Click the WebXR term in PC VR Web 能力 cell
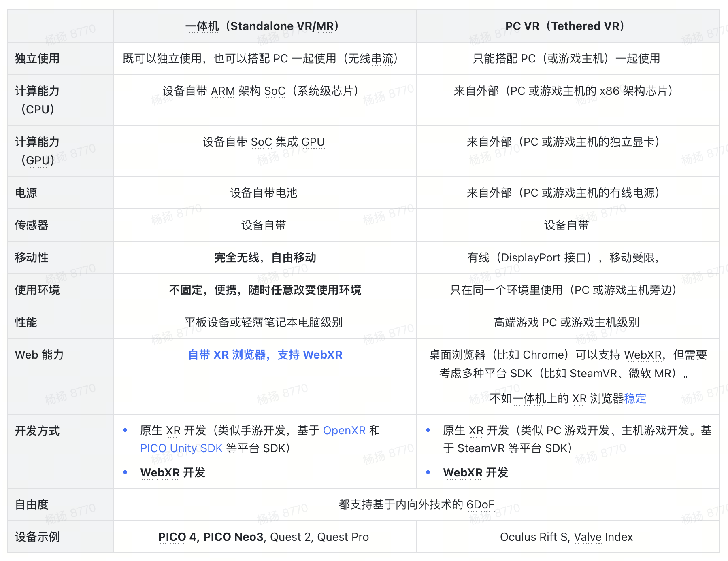This screenshot has width=728, height=561. (x=642, y=355)
